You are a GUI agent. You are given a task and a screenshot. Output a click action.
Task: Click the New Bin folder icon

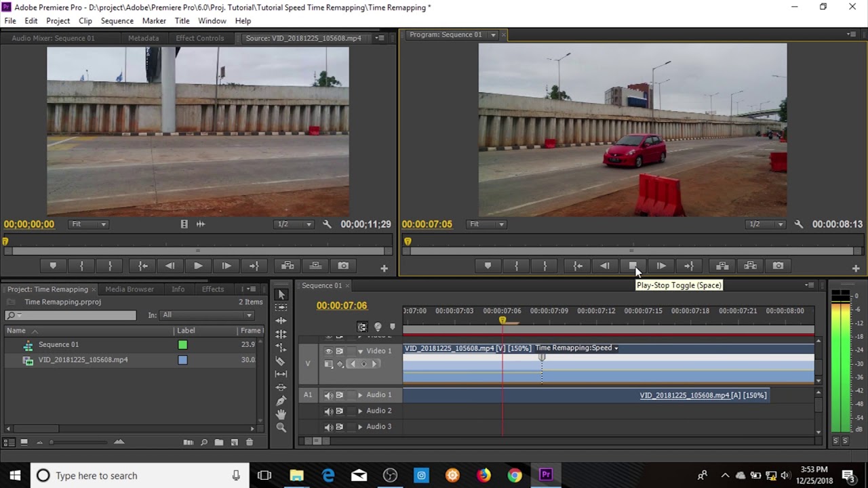[x=219, y=443]
